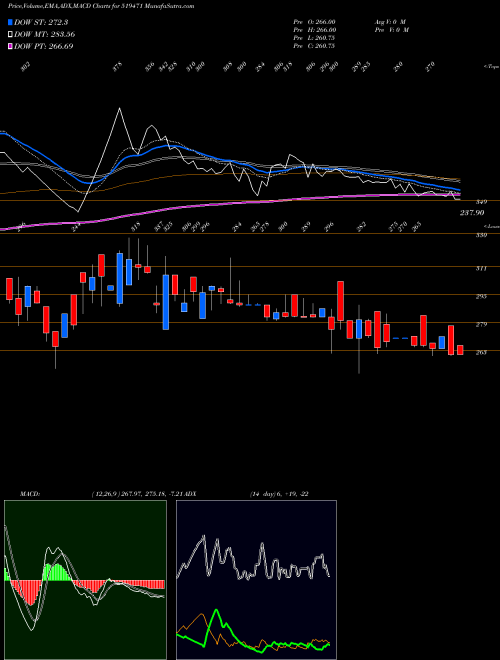Open the ADX indicator panel
Screen dimensions: 500x660
(x=256, y=580)
